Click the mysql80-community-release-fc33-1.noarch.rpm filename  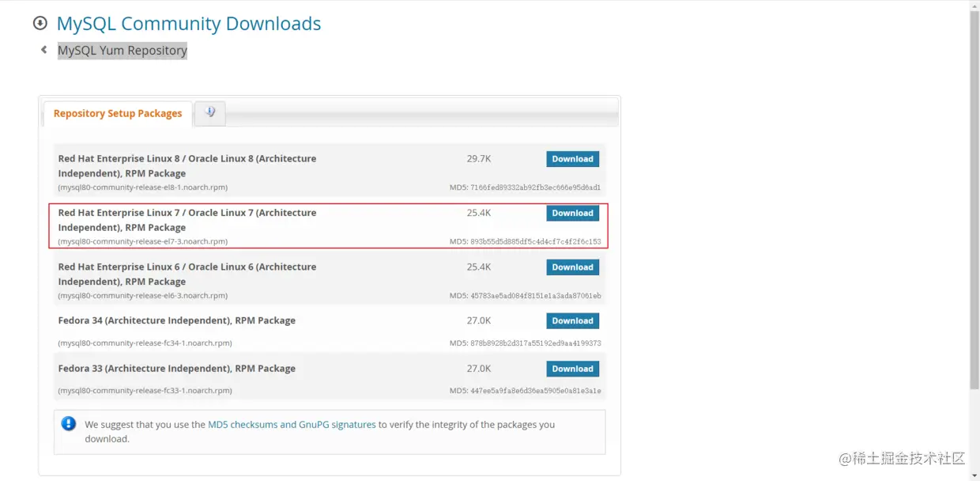(145, 391)
